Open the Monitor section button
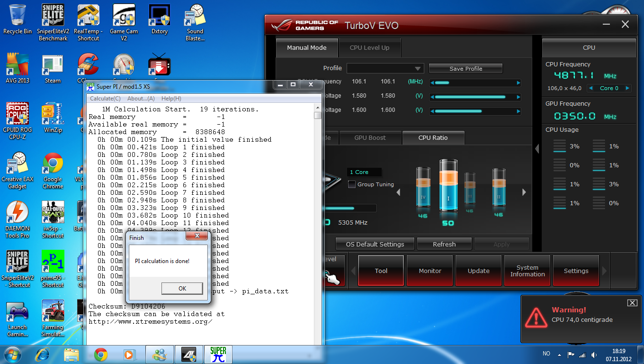Screen dimensions: 644x364 click(x=430, y=271)
